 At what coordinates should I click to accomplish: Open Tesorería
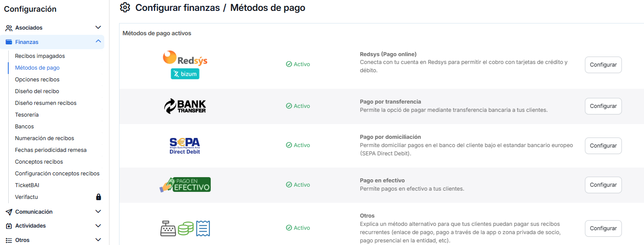click(27, 115)
